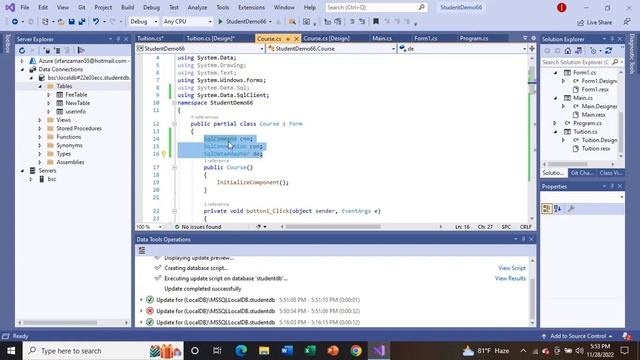The image size is (640, 360).
Task: Expand the FeeTable node
Action: (x=49, y=95)
